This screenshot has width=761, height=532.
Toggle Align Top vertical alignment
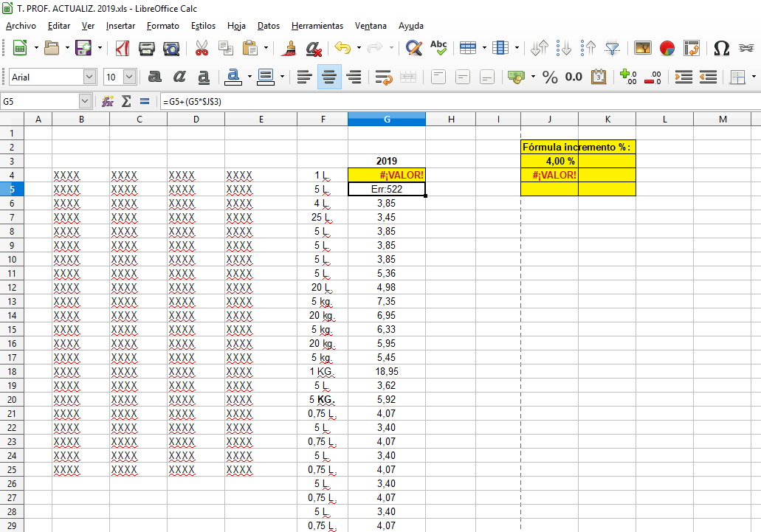click(438, 77)
